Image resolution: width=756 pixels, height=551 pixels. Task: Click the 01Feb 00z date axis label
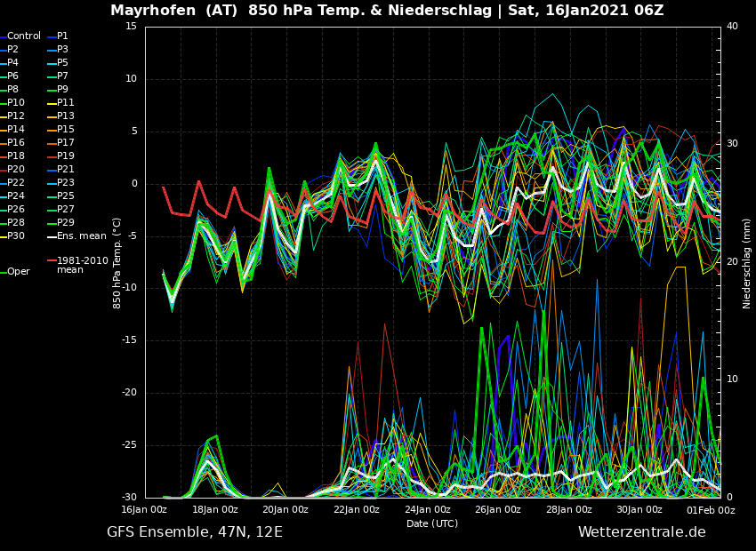tap(710, 510)
